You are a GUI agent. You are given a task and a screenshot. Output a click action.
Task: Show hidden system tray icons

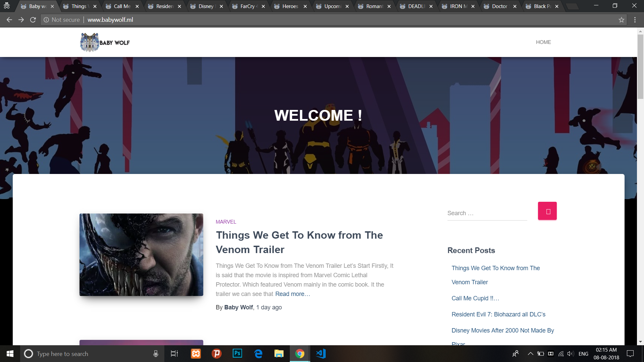[530, 354]
